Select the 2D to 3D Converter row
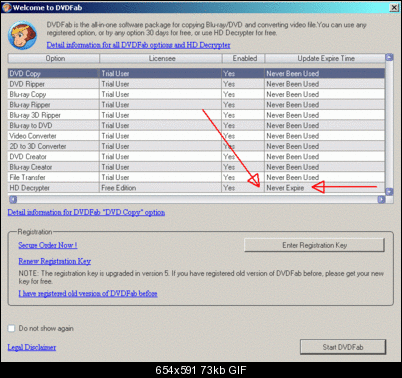402x378 pixels. 196,146
